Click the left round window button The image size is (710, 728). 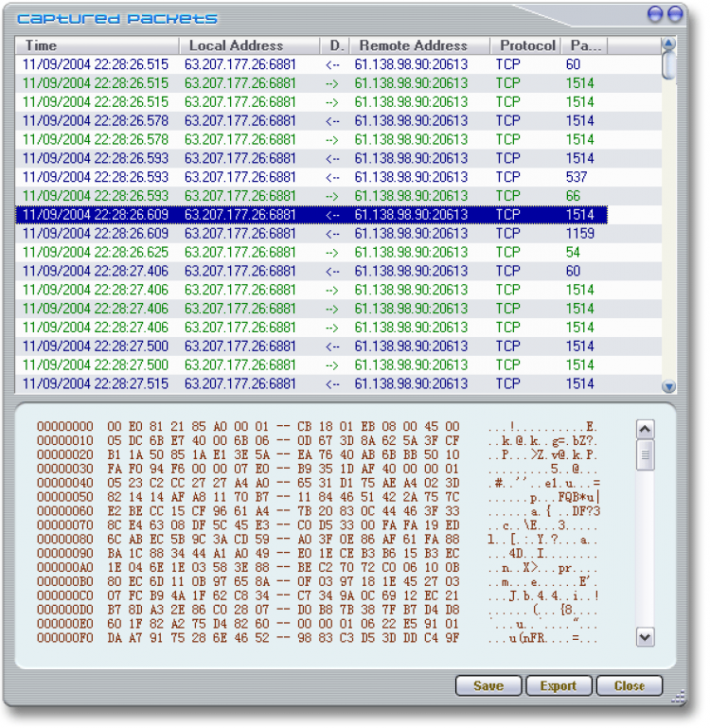655,14
